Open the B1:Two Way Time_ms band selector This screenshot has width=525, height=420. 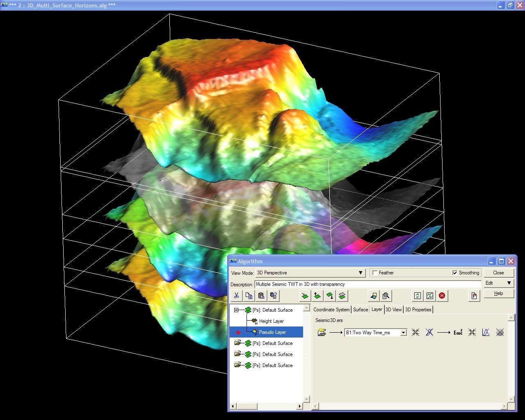pos(403,332)
